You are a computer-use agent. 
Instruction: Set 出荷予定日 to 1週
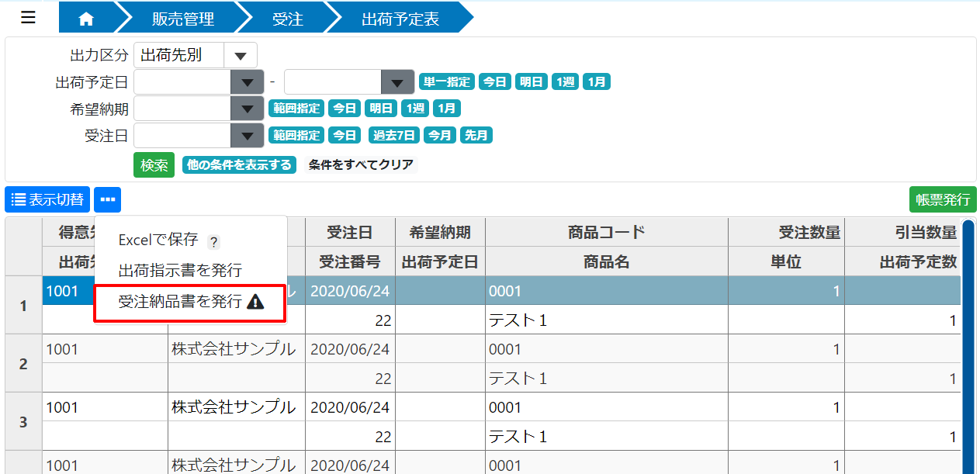566,81
